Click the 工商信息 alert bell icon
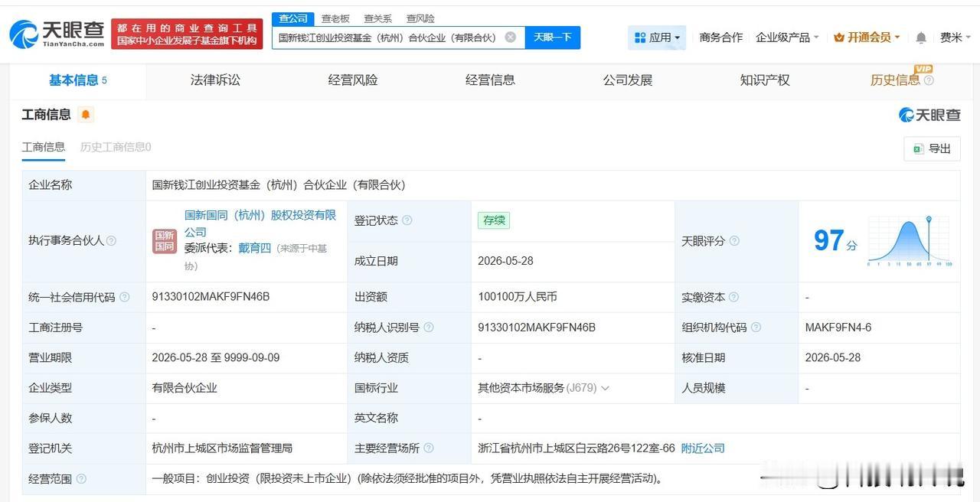 point(86,115)
